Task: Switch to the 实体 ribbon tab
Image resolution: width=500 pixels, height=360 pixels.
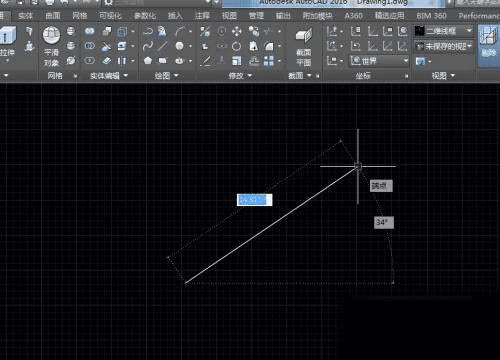Action: (x=26, y=16)
